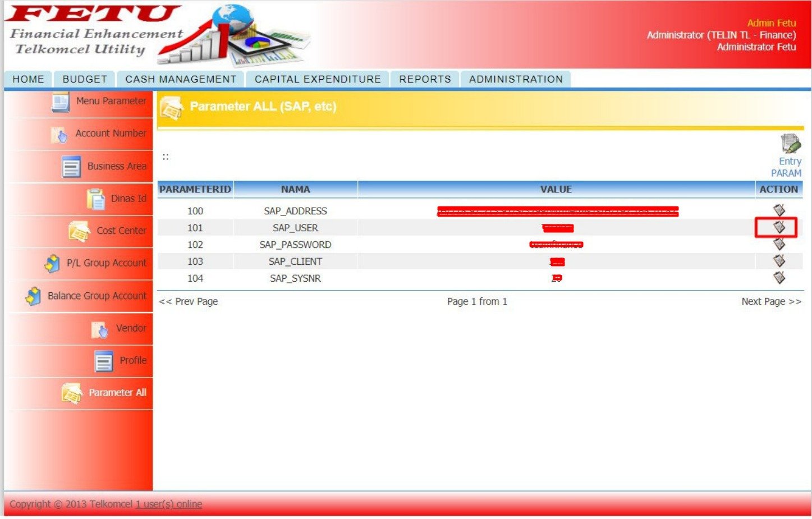Sort by the PARAMETERID column header

tap(195, 189)
